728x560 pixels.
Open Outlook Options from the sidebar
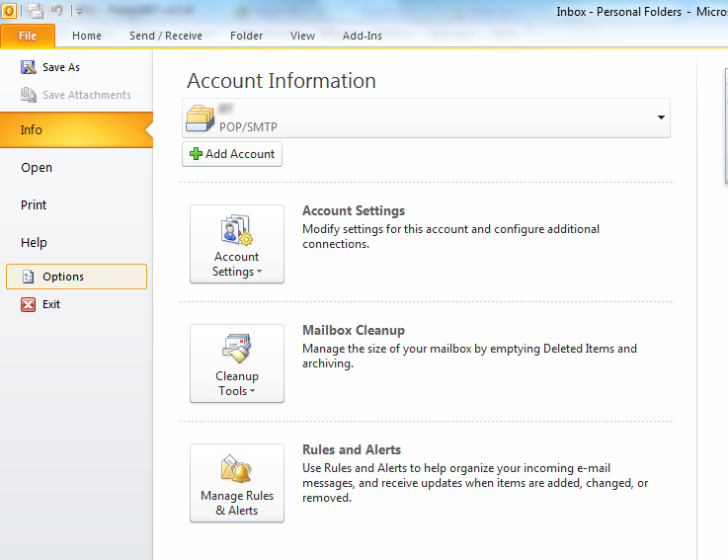pyautogui.click(x=63, y=277)
